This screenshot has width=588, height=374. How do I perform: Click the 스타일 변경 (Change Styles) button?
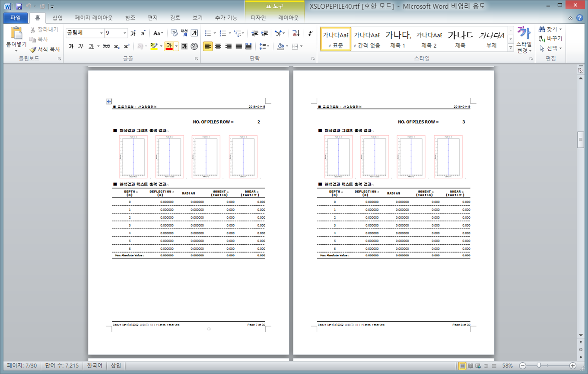pyautogui.click(x=524, y=40)
